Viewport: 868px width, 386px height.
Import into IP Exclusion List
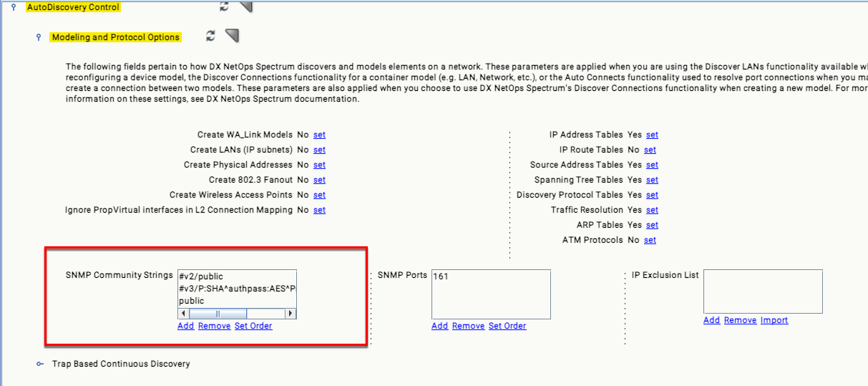774,320
